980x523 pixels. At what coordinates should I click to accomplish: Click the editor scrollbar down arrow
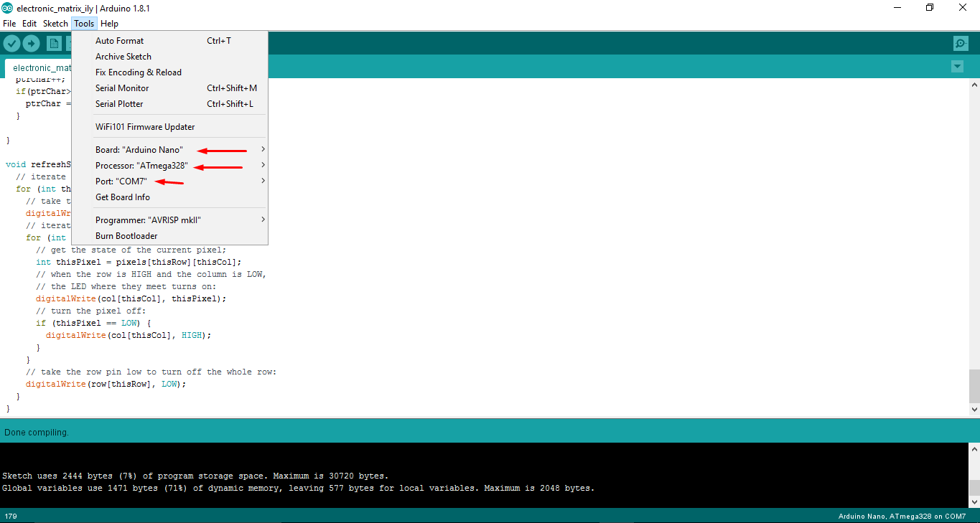974,410
